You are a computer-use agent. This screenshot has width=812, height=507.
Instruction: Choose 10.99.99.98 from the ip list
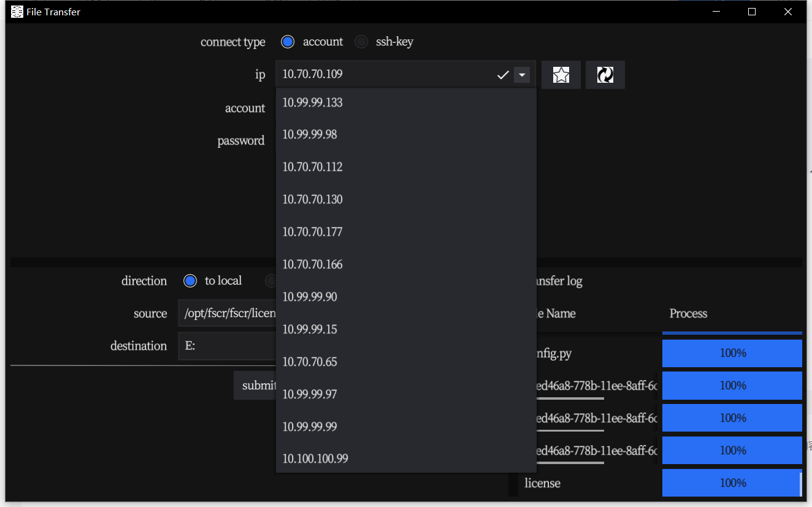click(406, 134)
